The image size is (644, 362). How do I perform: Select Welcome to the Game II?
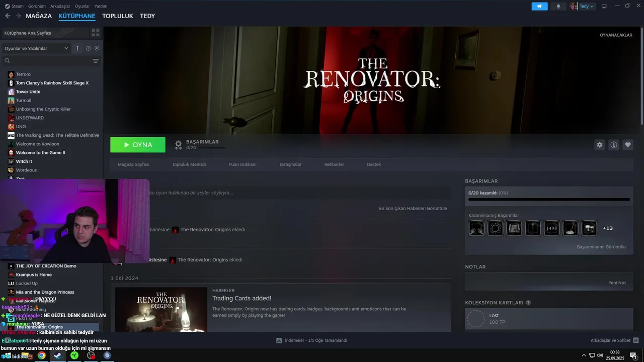40,152
